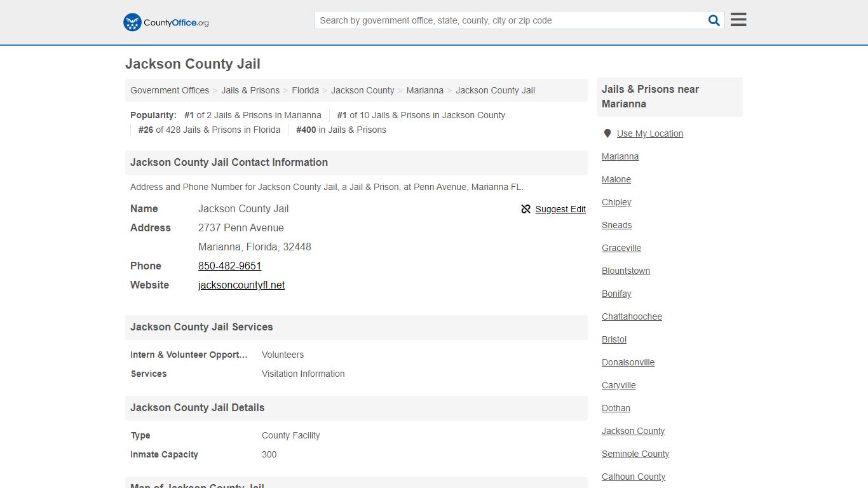Open Bonifay sidebar link

(616, 294)
